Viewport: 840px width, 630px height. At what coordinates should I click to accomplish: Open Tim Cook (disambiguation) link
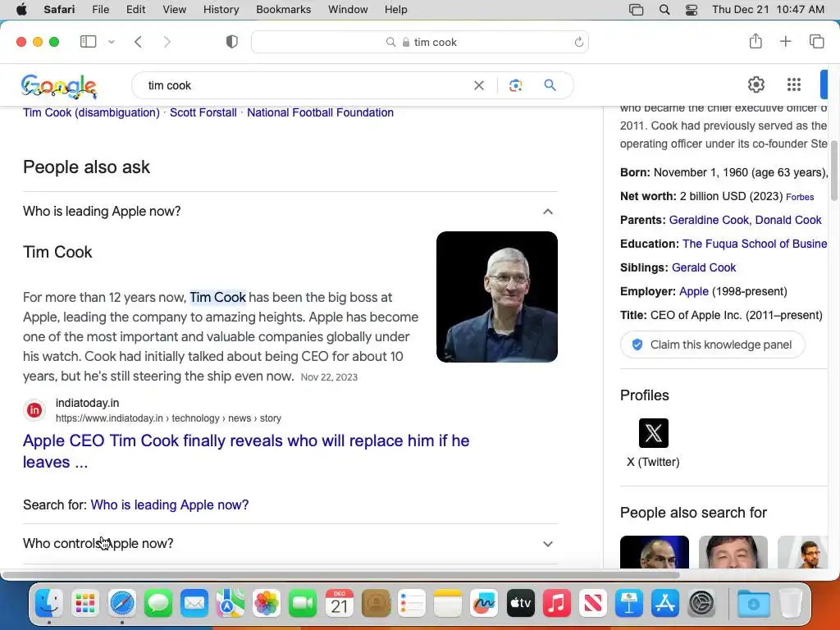tap(91, 112)
